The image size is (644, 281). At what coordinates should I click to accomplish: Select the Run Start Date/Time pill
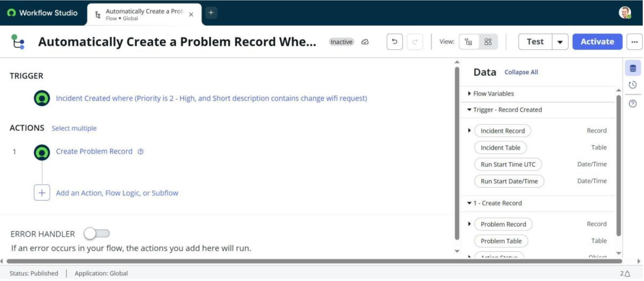pos(509,181)
